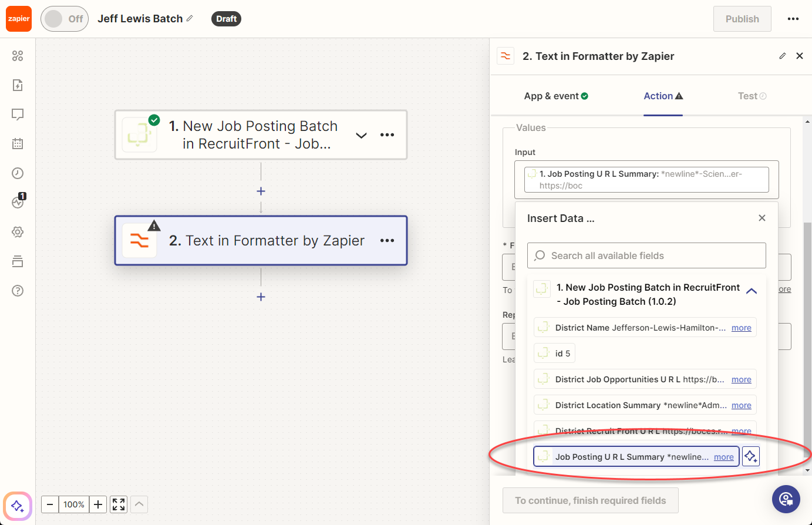This screenshot has width=812, height=525.
Task: Click AI sparkle icon beside Job Posting URL Summary
Action: coord(751,456)
